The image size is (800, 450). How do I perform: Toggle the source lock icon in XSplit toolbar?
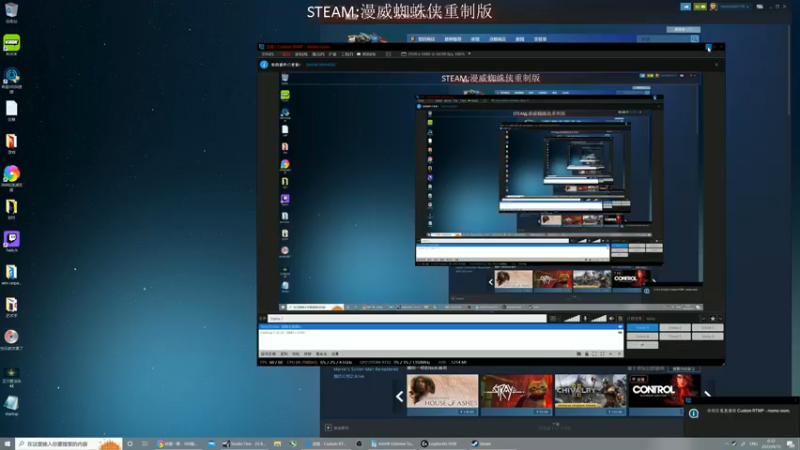(587, 354)
